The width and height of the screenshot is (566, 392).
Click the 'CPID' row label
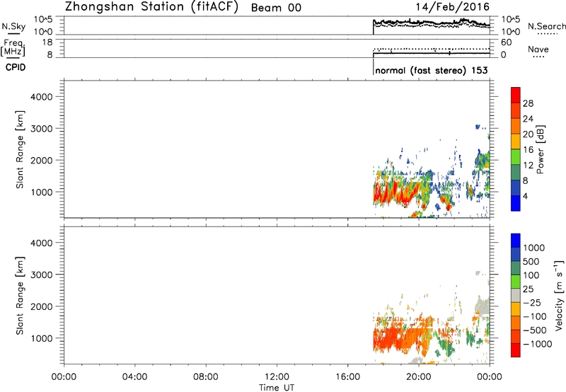coord(16,67)
